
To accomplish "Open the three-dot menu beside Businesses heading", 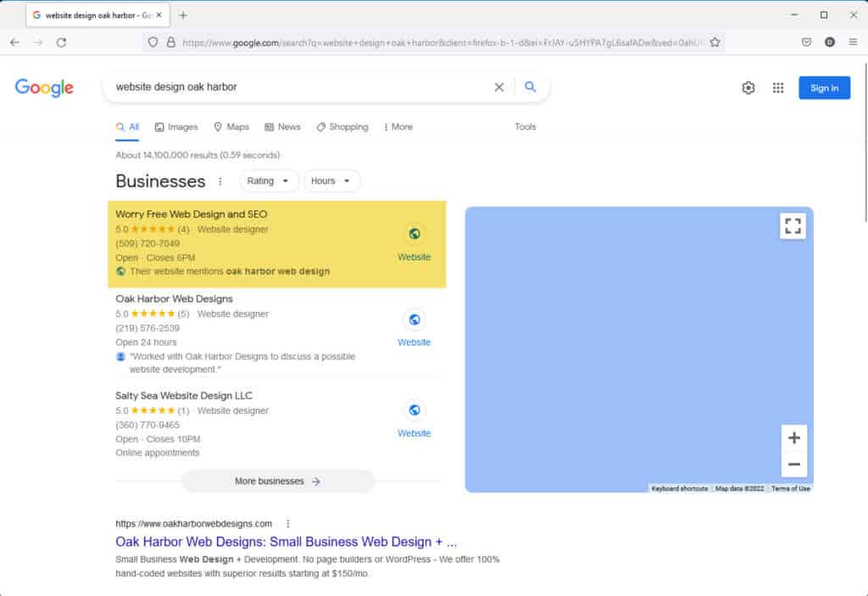I will click(220, 181).
